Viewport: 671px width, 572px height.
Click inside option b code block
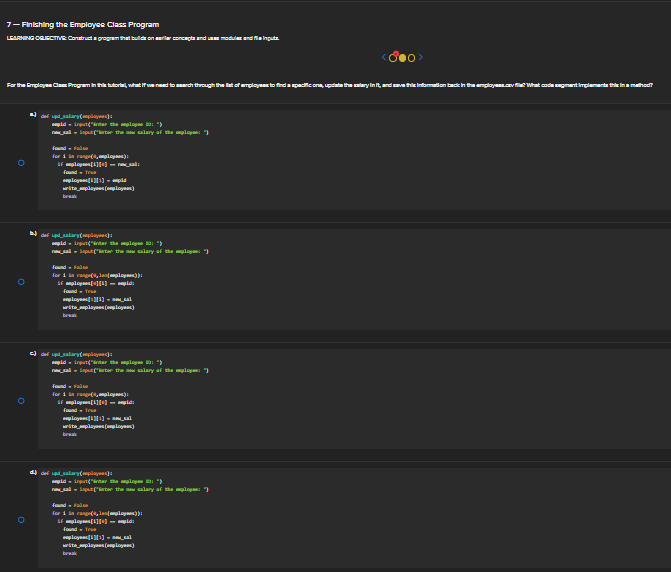(354, 279)
